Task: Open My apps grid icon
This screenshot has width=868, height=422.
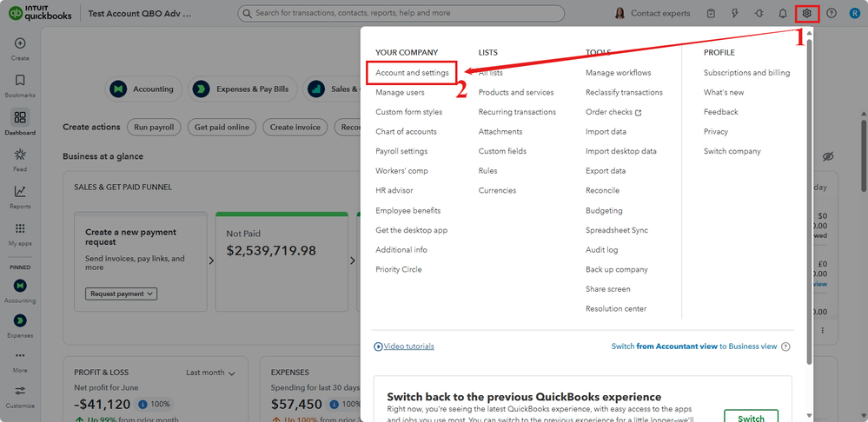Action: point(20,228)
